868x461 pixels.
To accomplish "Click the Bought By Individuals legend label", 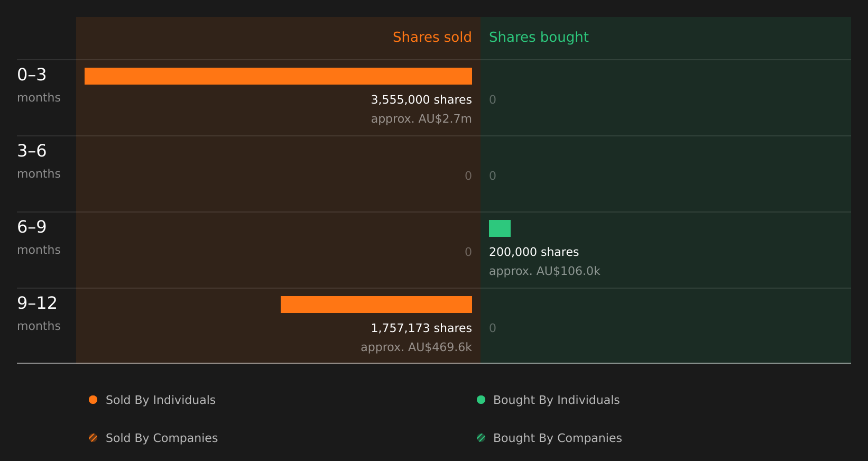I will click(x=556, y=400).
